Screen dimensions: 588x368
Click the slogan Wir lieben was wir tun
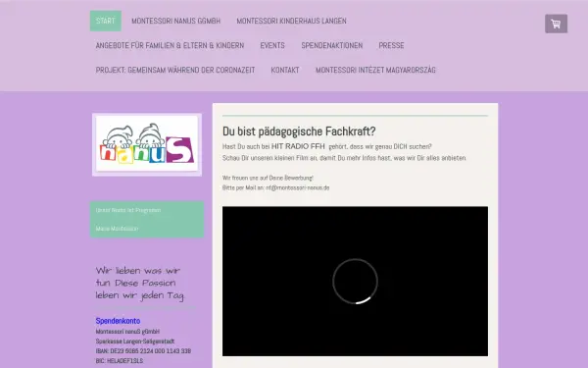[140, 284]
